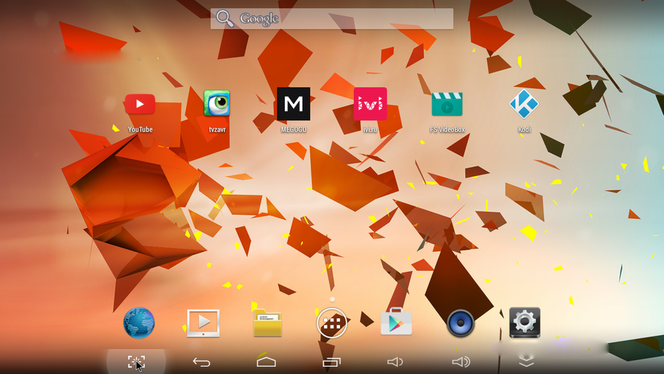This screenshot has width=664, height=374.
Task: Hide the navigation bar with chevron
Action: pos(526,361)
